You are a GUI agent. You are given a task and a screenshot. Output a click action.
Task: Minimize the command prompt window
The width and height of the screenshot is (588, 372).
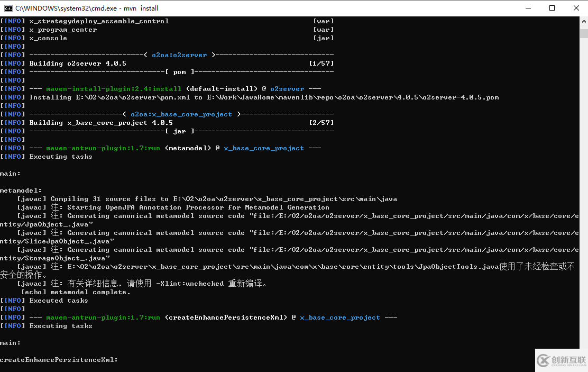click(x=528, y=8)
